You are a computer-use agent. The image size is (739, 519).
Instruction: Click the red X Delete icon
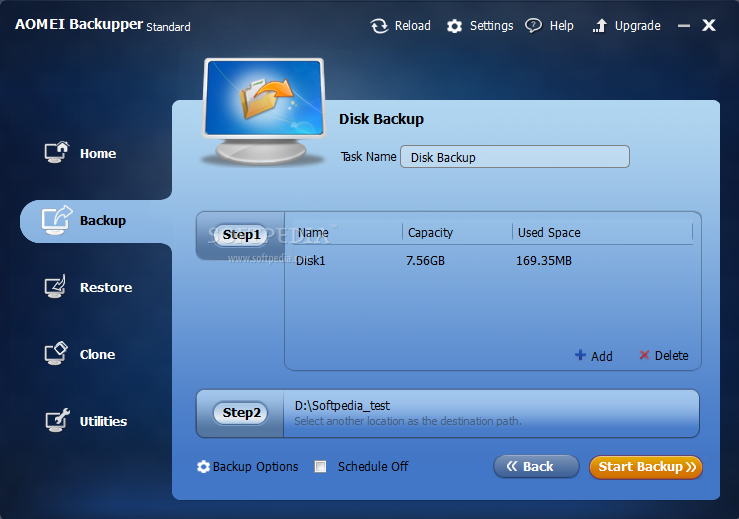pos(644,355)
